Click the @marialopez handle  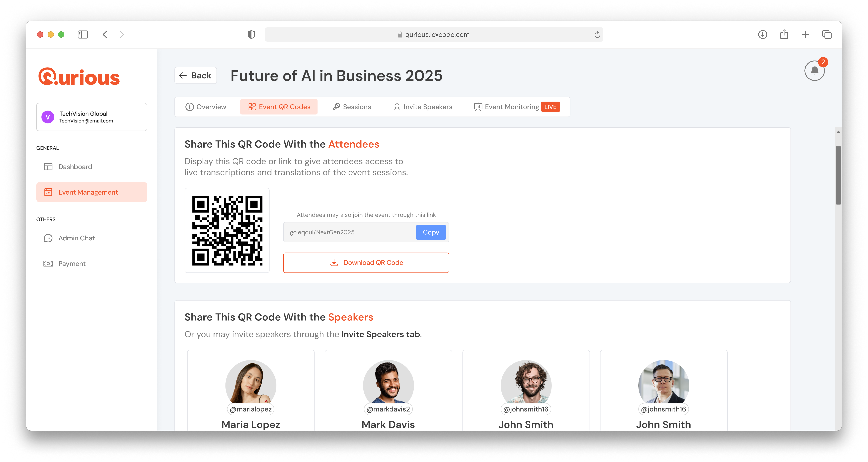coord(251,409)
